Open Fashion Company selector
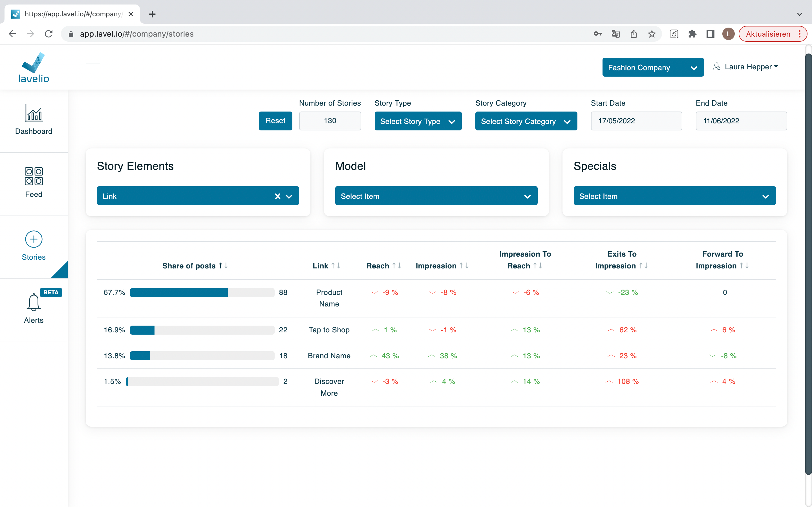Viewport: 812px width, 507px height. click(x=653, y=67)
